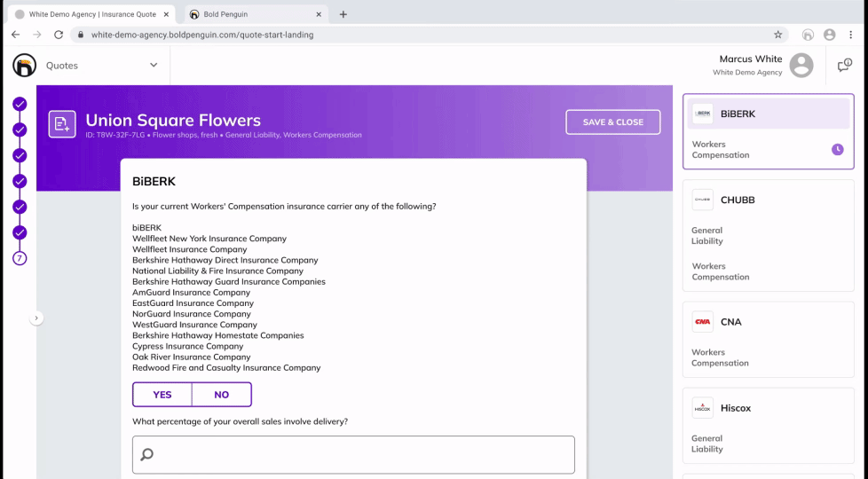Viewport: 868px width, 479px height.
Task: Click the Marcus White avatar icon
Action: 801,66
